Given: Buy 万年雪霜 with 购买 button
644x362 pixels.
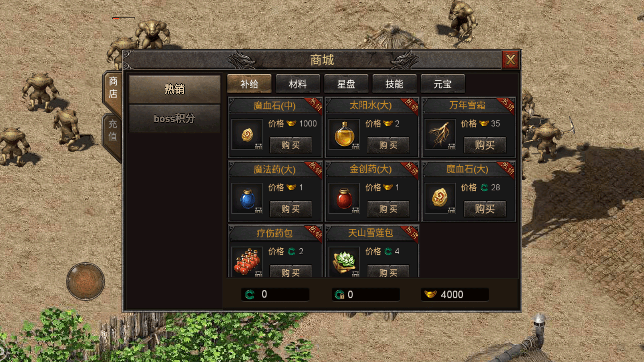Looking at the screenshot, I should coord(485,145).
